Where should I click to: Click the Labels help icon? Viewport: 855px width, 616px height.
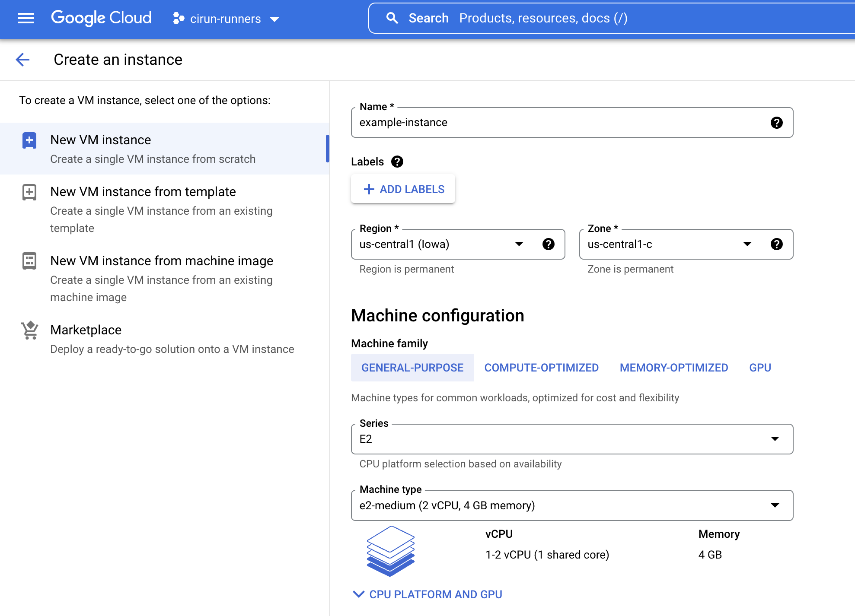(397, 162)
